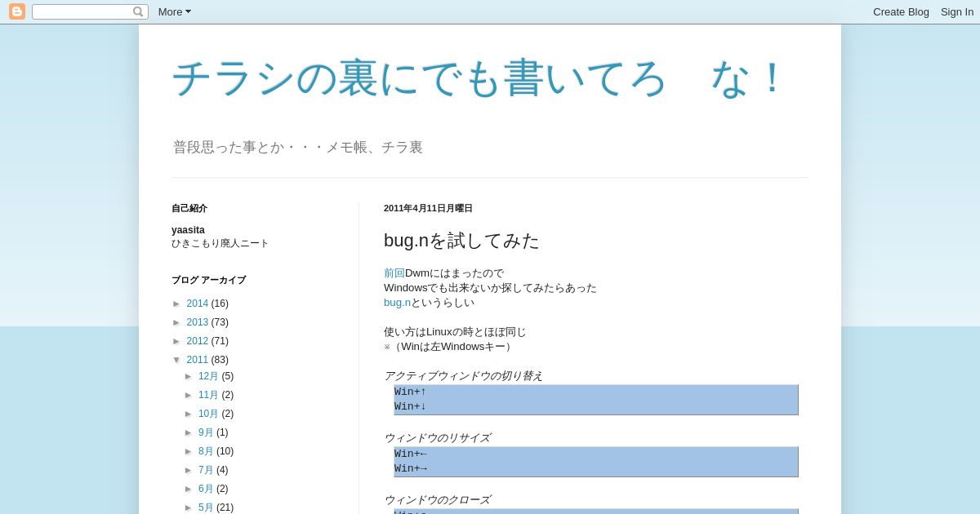Open the blog title チラシの裏にでも書いてろ
The height and width of the screenshot is (514, 980).
(x=479, y=78)
